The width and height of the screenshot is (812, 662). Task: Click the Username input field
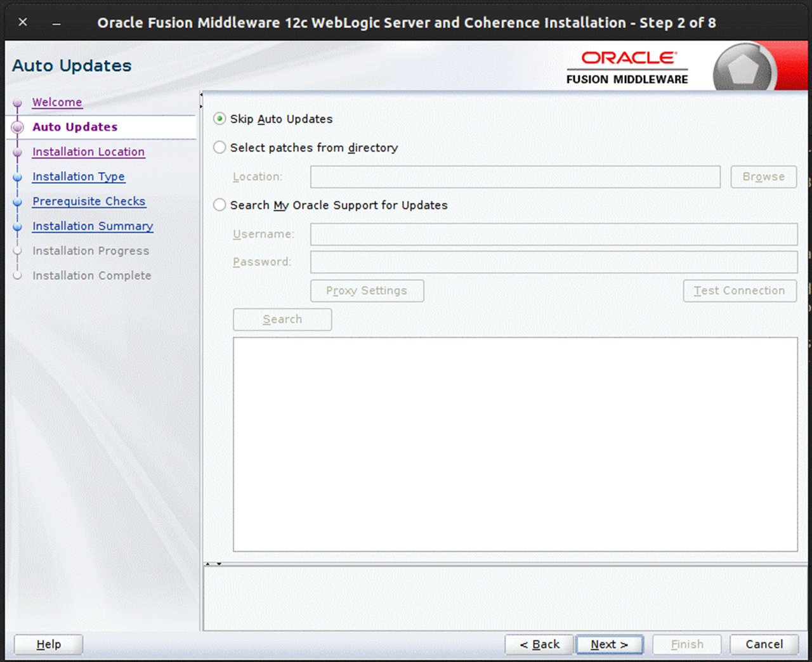tap(553, 234)
